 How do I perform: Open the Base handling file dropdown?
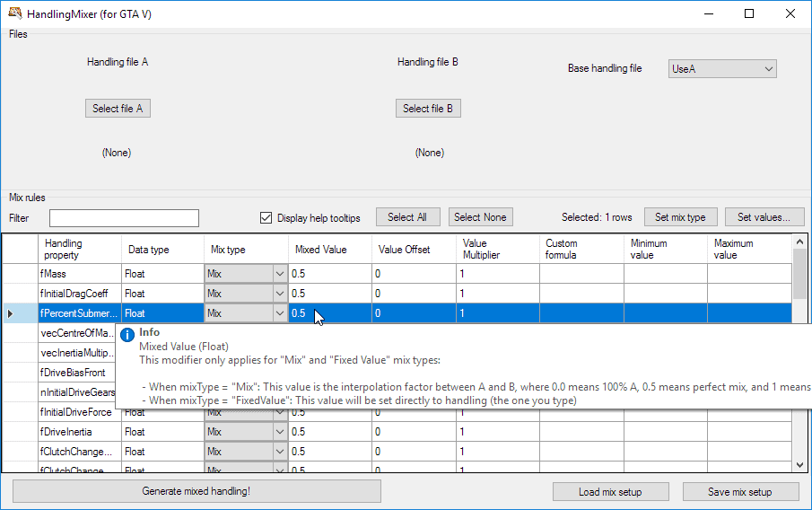[722, 68]
